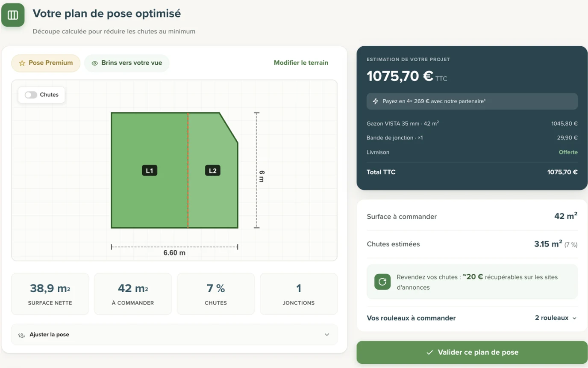
Task: Click the 42 m² À commander card
Action: [x=133, y=294]
